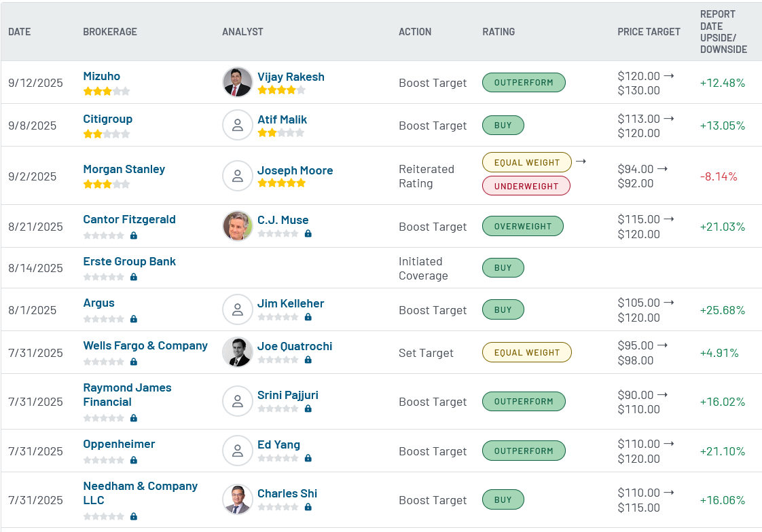
Task: Open the Mizuho brokerage link
Action: coord(102,76)
